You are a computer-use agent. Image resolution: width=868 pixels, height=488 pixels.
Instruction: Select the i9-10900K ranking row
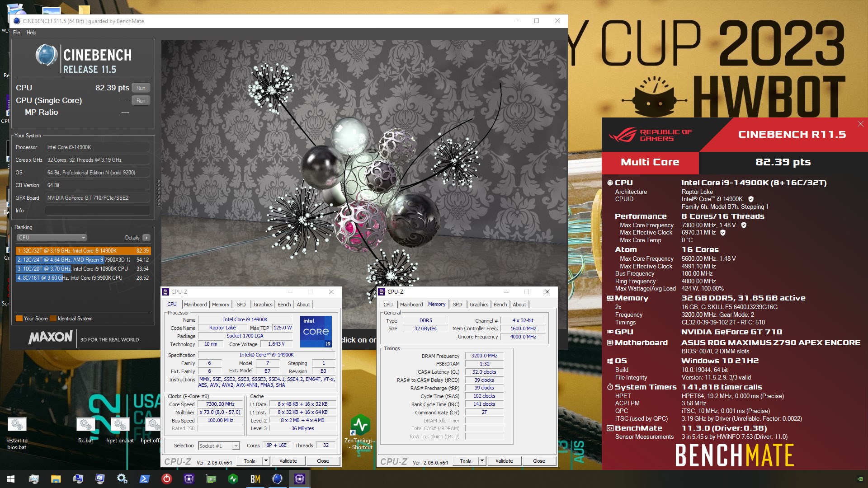coord(83,269)
